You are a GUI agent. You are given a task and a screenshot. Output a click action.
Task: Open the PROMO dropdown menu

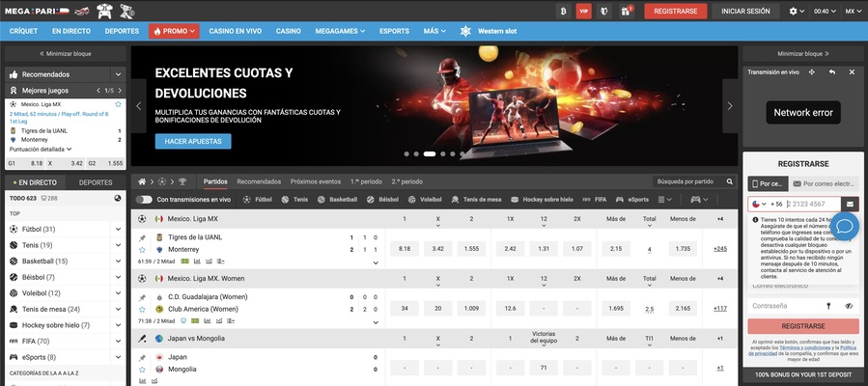tap(174, 31)
